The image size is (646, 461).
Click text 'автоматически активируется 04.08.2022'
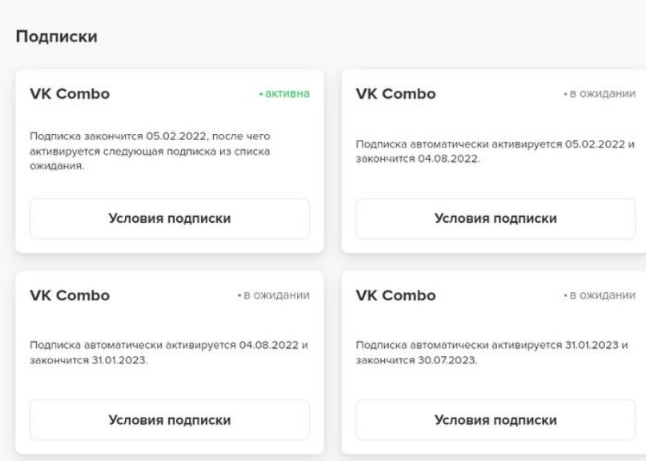[191, 345]
